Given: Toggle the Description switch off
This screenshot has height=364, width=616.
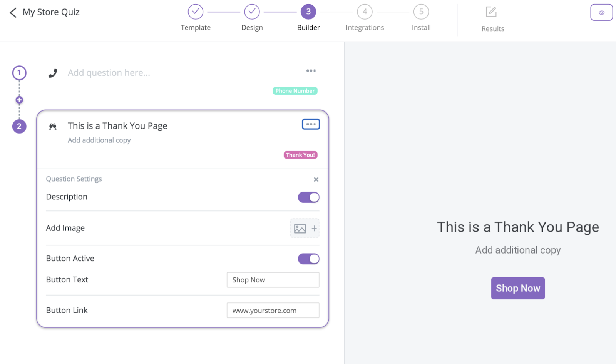Looking at the screenshot, I should (309, 197).
